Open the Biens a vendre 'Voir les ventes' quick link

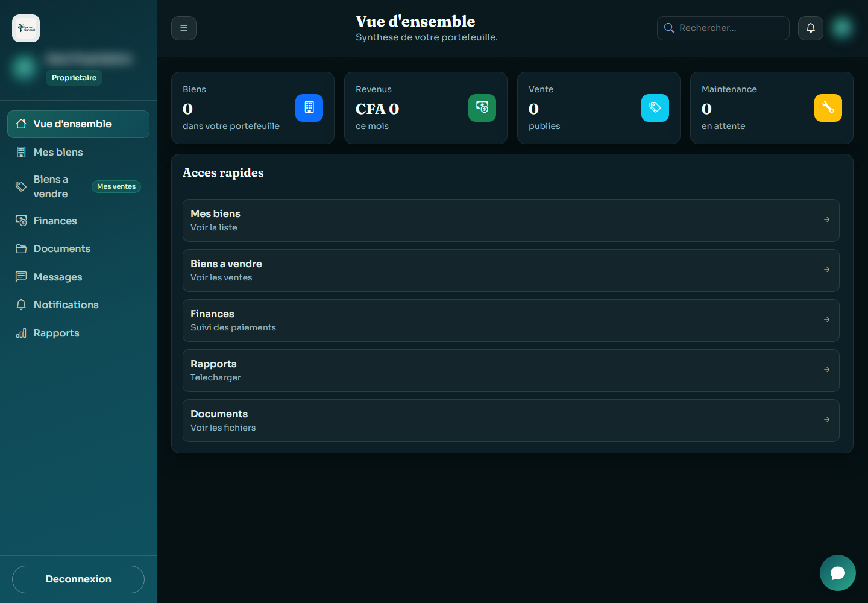click(511, 271)
